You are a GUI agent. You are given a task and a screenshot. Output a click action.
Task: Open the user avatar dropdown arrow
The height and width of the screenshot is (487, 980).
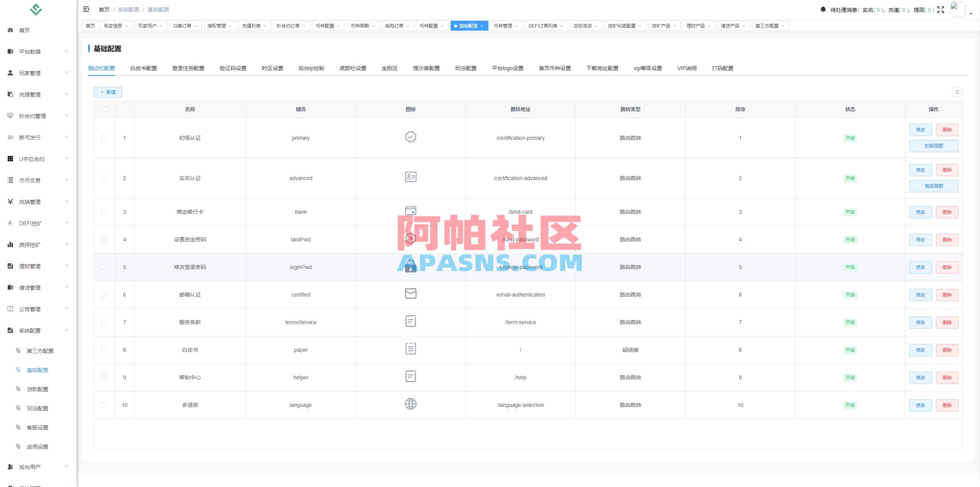click(971, 13)
